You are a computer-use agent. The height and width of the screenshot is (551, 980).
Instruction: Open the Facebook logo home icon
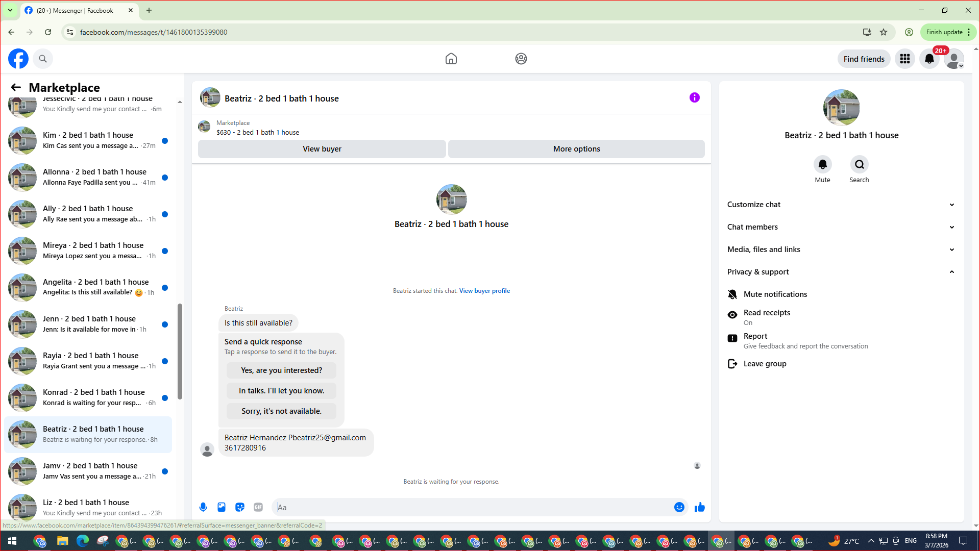18,59
